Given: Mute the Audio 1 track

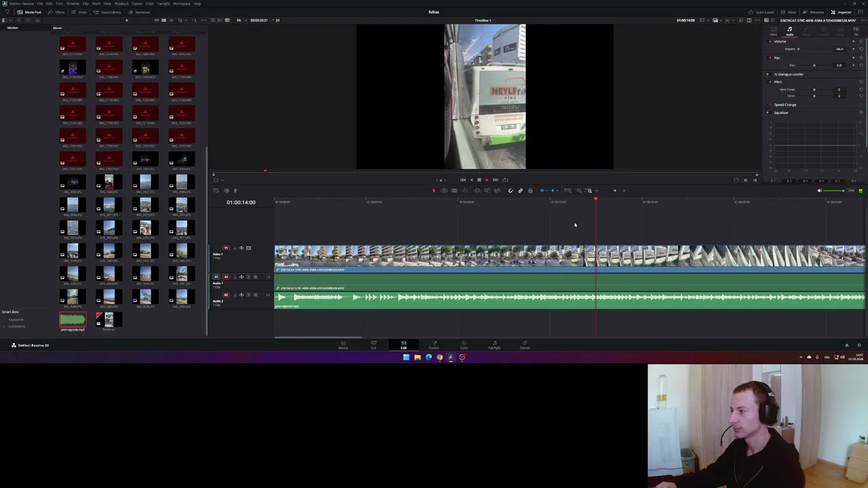Looking at the screenshot, I should click(x=256, y=277).
